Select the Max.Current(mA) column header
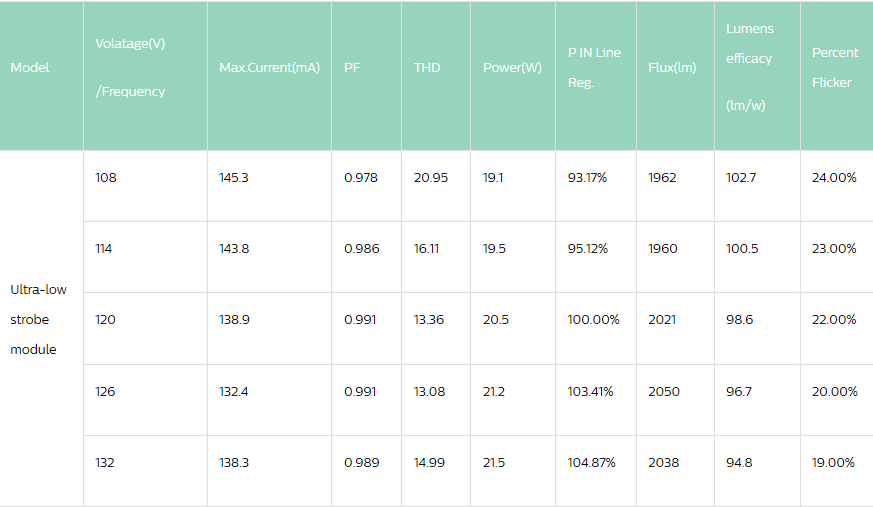The width and height of the screenshot is (873, 507). pos(269,68)
